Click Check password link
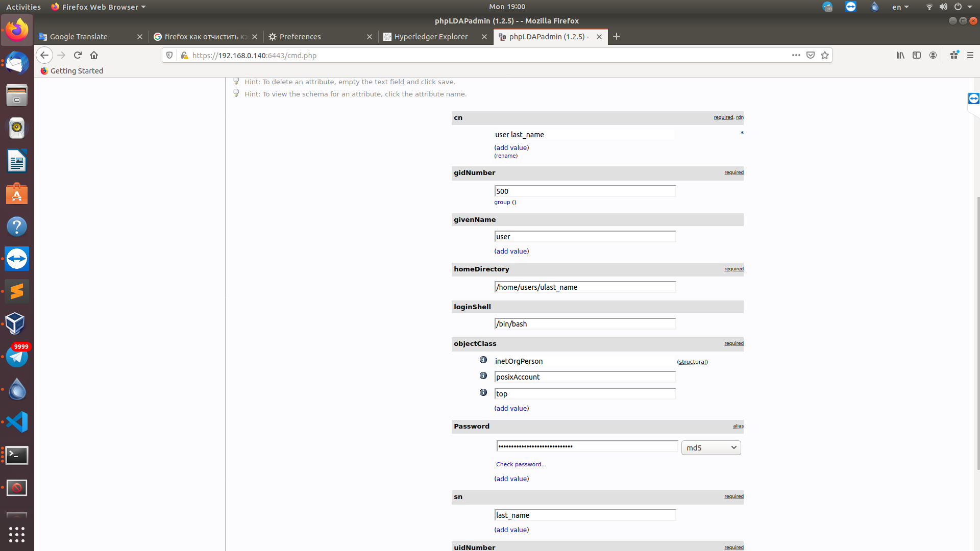This screenshot has width=980, height=551. 521,464
